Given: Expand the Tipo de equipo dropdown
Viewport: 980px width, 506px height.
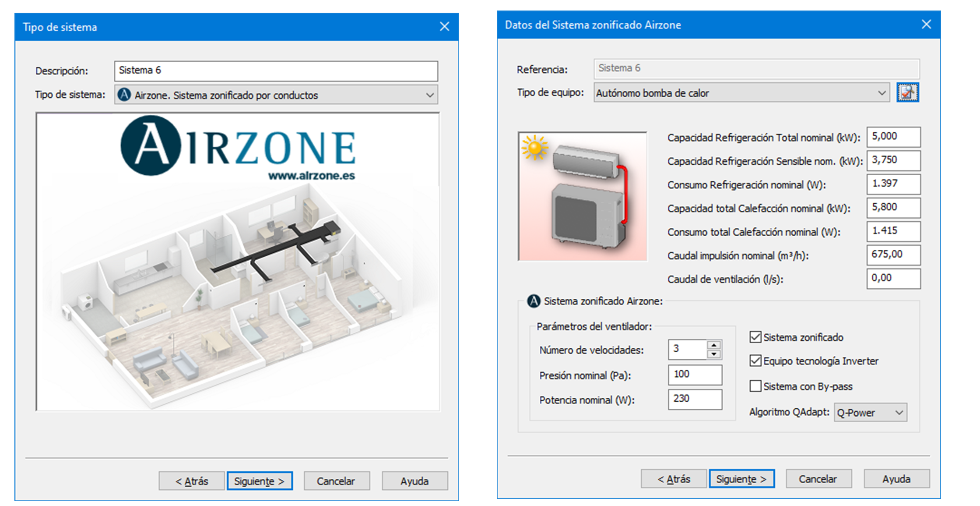Looking at the screenshot, I should click(x=741, y=92).
